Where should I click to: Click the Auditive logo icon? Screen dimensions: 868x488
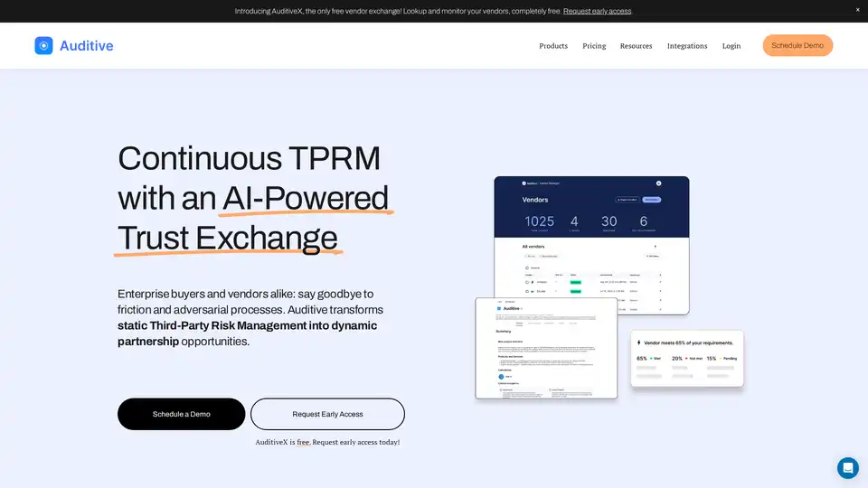tap(43, 45)
